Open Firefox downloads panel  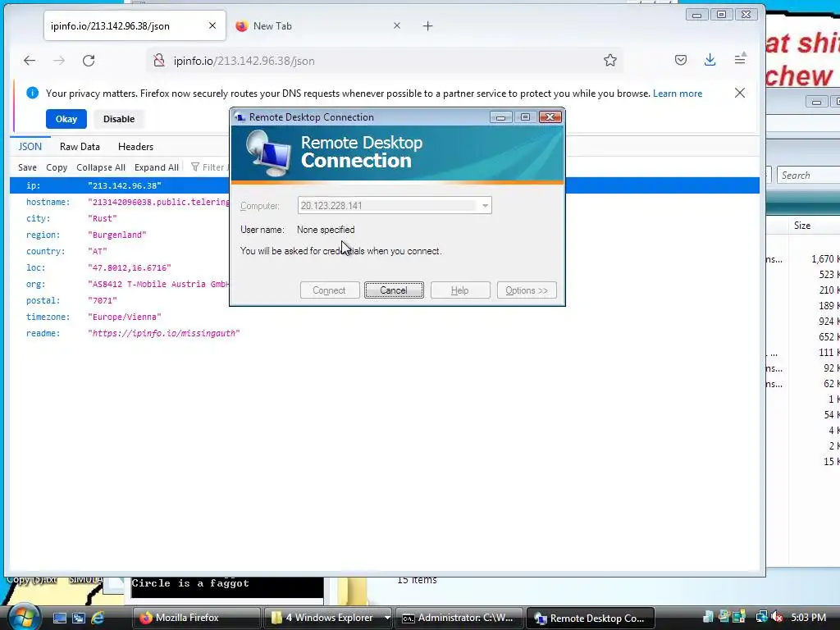(710, 60)
